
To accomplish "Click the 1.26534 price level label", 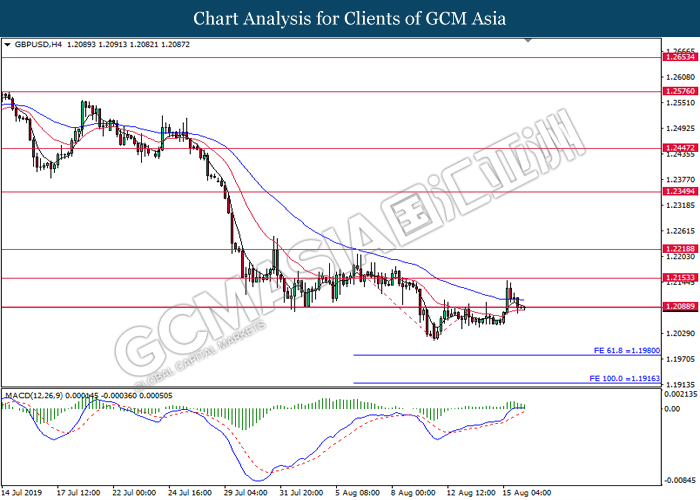I will [680, 57].
